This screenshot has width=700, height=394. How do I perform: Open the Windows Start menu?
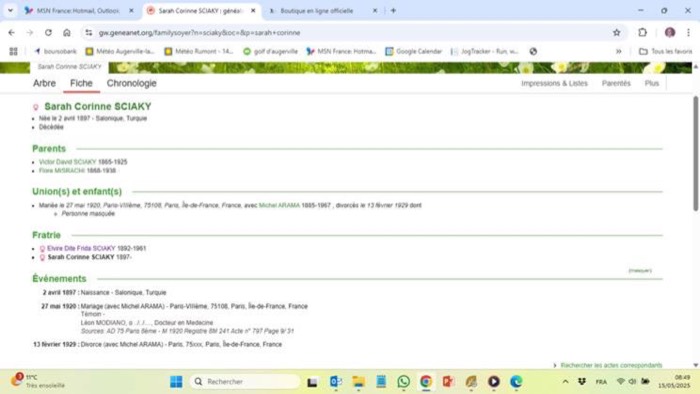tap(176, 382)
